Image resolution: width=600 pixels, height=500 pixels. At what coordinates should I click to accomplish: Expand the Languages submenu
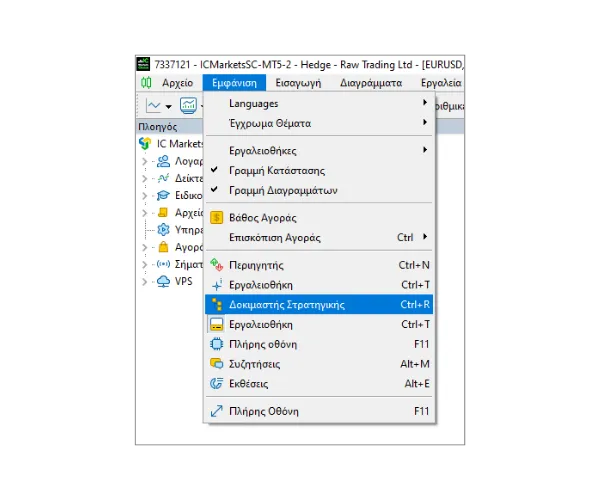[424, 103]
